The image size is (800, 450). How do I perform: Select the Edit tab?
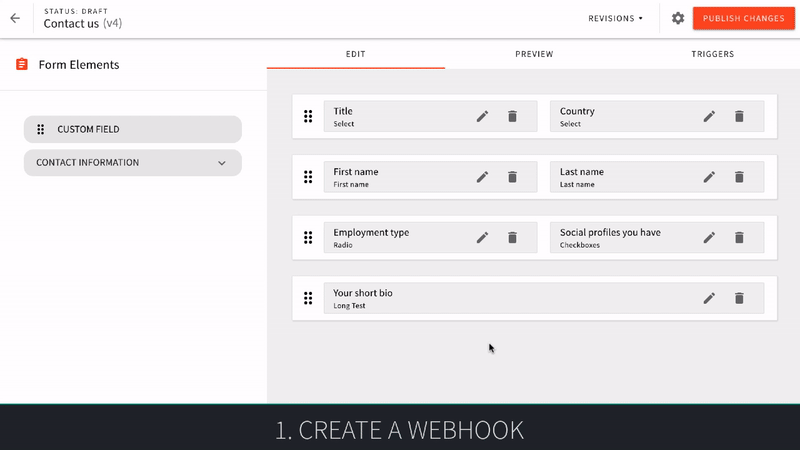tap(355, 54)
